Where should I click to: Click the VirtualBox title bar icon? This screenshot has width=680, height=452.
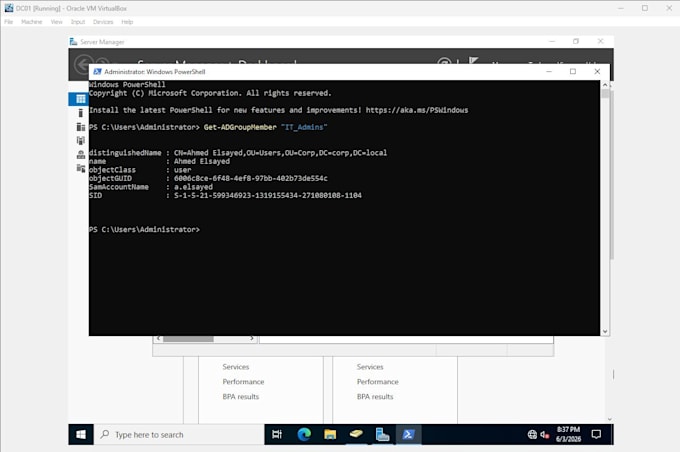click(9, 8)
